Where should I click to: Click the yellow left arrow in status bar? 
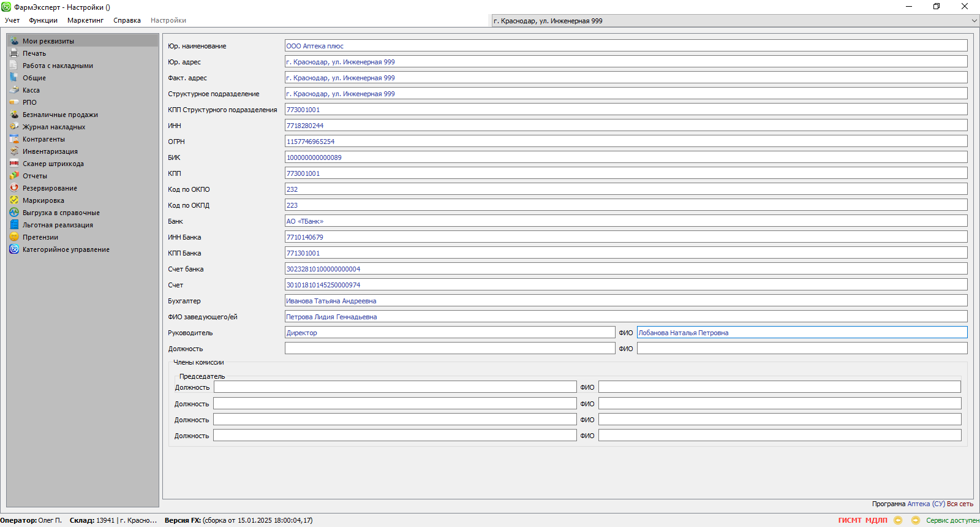point(898,520)
